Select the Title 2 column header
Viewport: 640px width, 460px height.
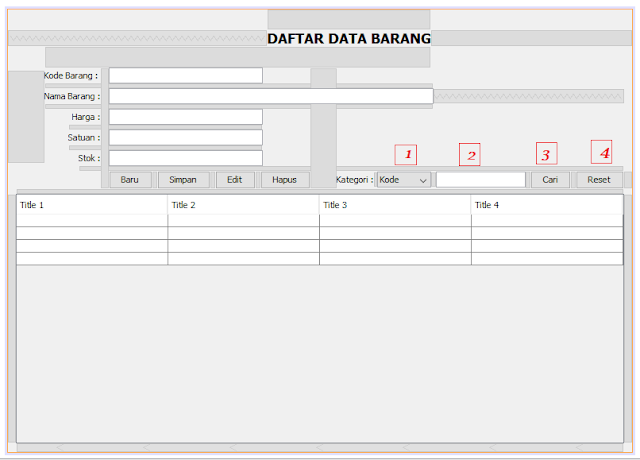tap(244, 205)
